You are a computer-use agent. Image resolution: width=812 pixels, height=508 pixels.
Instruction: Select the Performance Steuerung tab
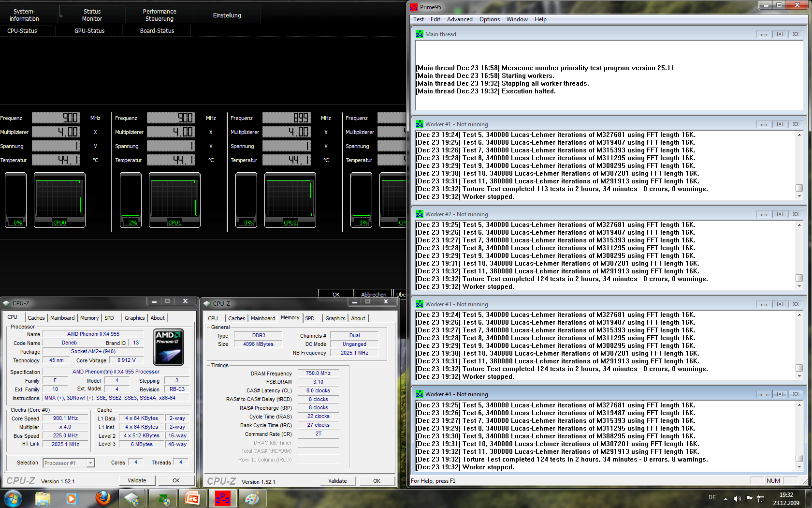click(159, 15)
